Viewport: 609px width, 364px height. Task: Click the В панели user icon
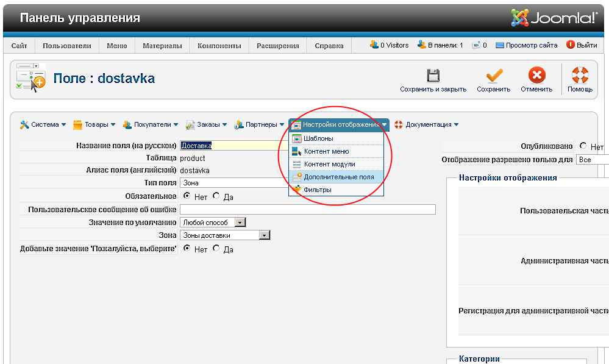[422, 45]
